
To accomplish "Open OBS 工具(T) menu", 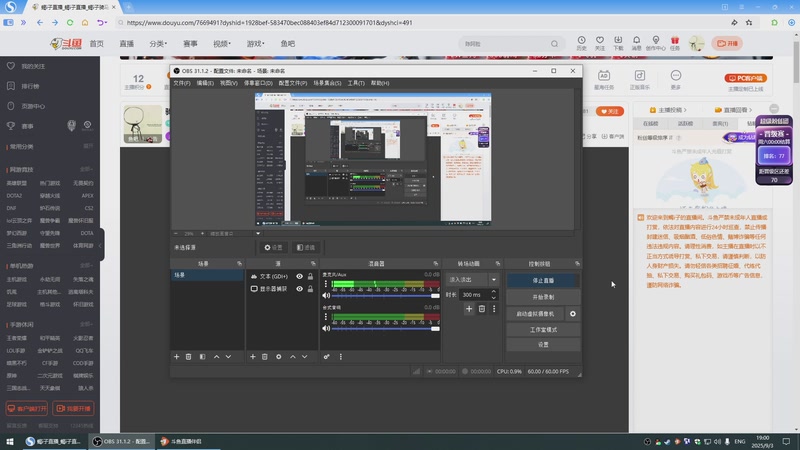I will 356,83.
